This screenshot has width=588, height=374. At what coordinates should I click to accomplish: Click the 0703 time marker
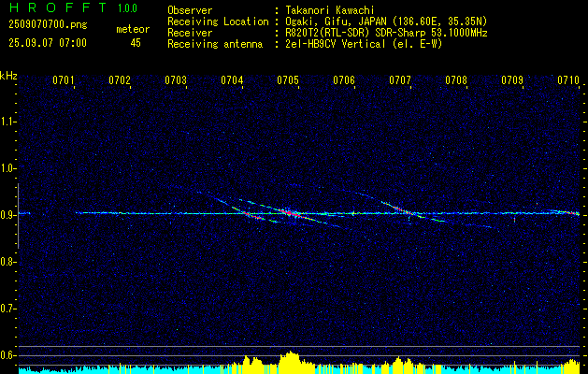pos(176,80)
